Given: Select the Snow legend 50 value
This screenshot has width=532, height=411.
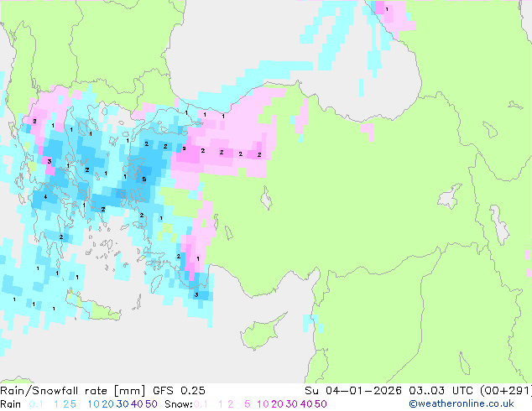Looking at the screenshot, I should tap(321, 404).
